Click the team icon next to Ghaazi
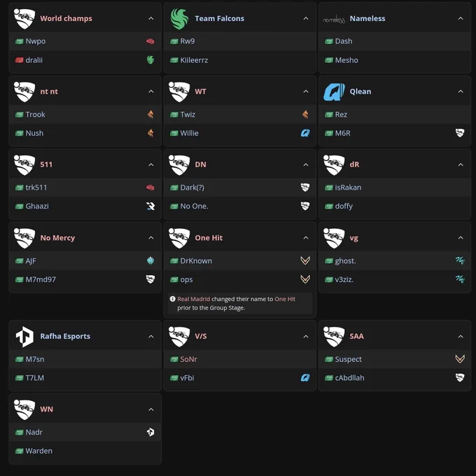Image resolution: width=476 pixels, height=476 pixels. click(150, 206)
